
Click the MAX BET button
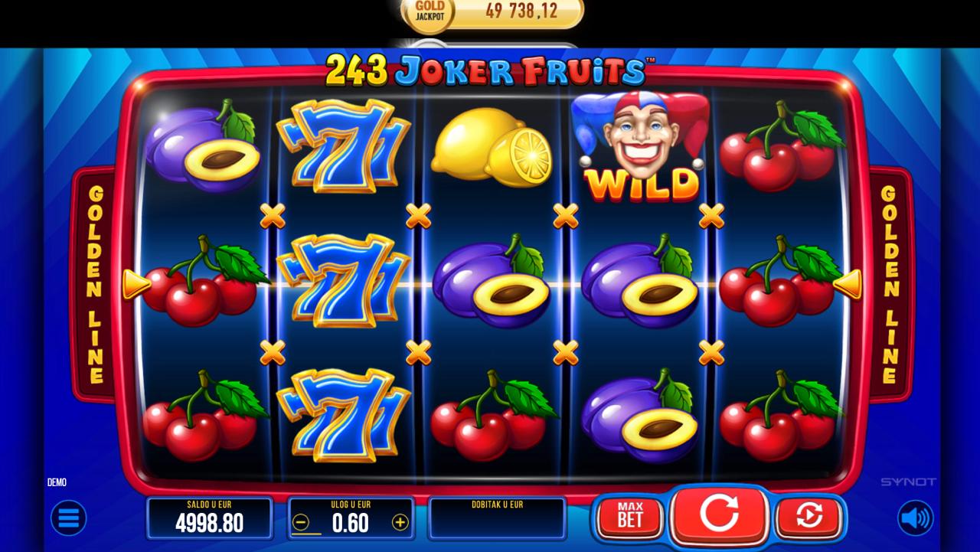630,517
